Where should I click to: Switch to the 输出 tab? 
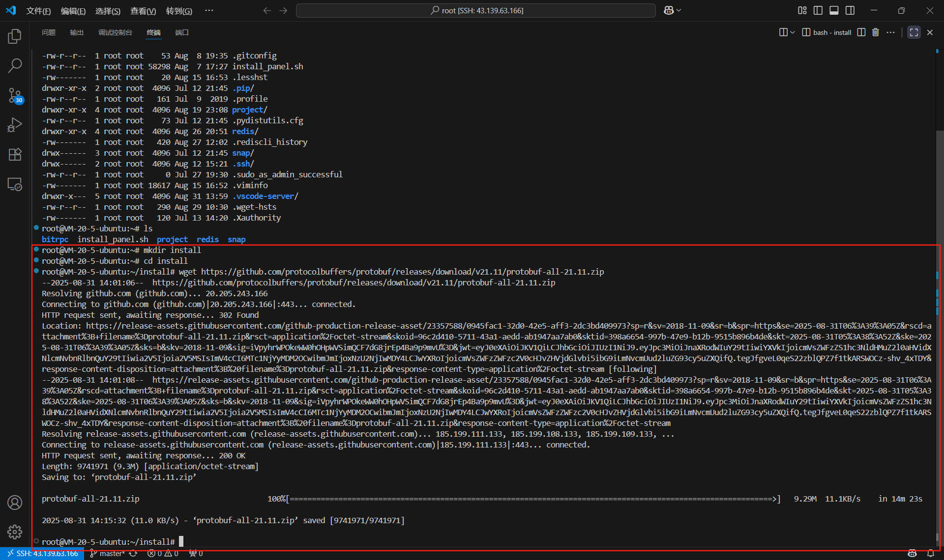(x=77, y=32)
